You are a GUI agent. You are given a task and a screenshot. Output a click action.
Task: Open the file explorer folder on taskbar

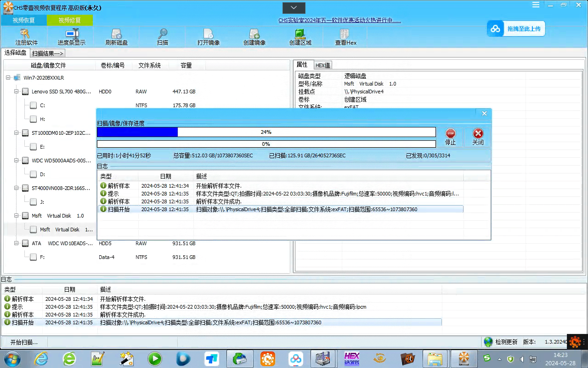(435, 358)
